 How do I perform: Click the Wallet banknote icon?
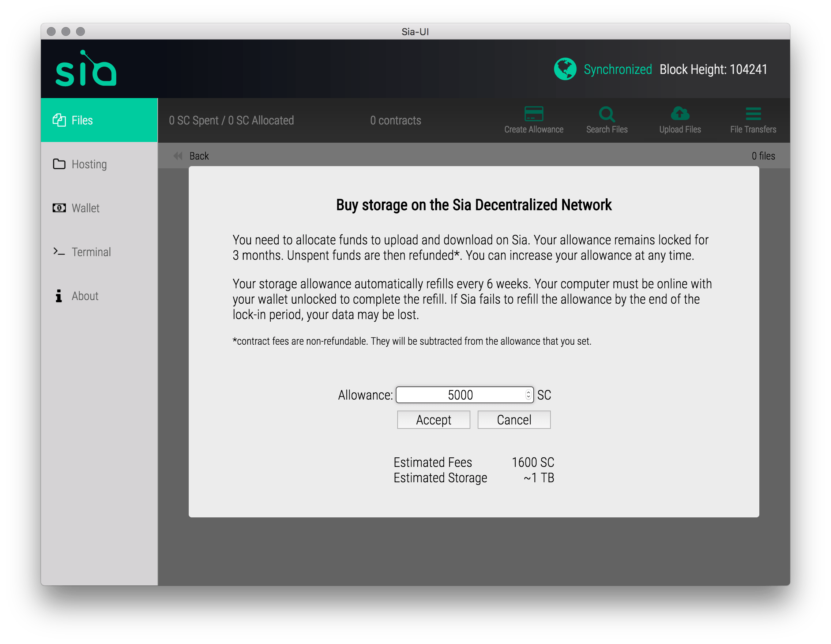click(x=59, y=208)
